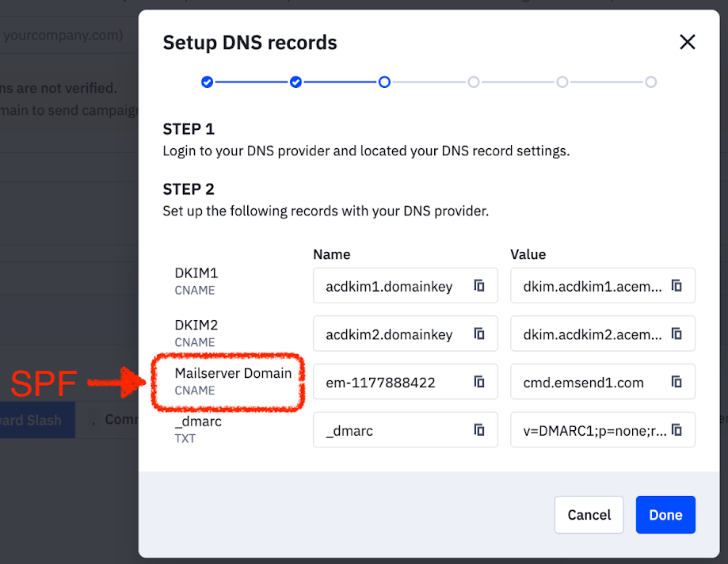
Task: Copy the _dmarc record name
Action: (479, 430)
